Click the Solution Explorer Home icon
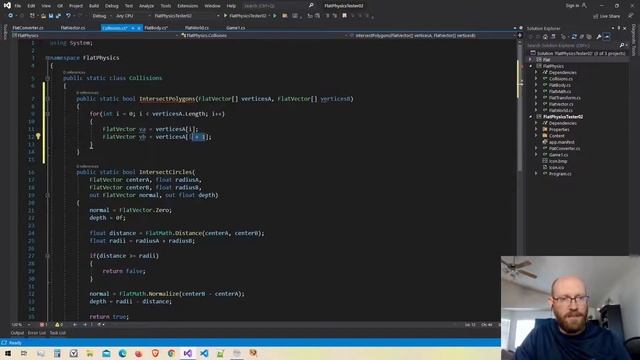 [545, 37]
